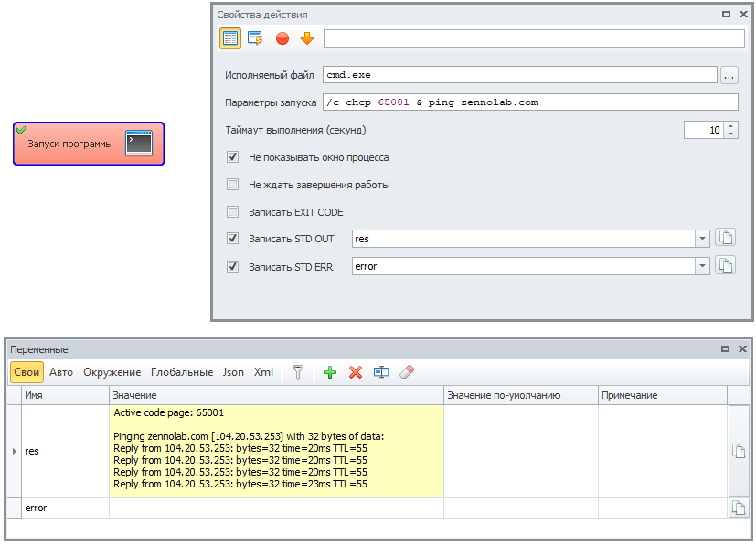Switch to the Авто tab

tap(61, 372)
